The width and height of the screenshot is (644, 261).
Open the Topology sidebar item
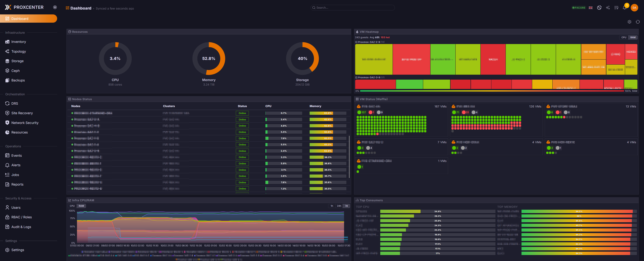point(19,51)
